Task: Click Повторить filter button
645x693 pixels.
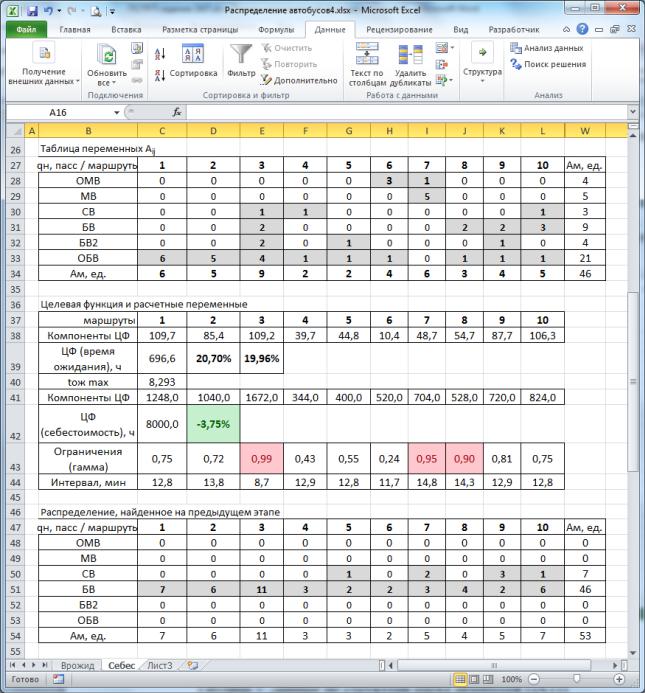Action: 289,64
